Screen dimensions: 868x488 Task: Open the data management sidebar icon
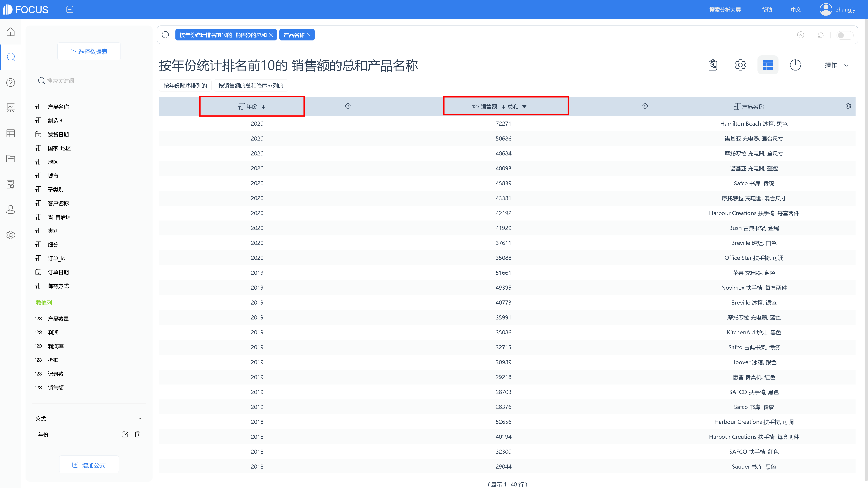coord(11,184)
